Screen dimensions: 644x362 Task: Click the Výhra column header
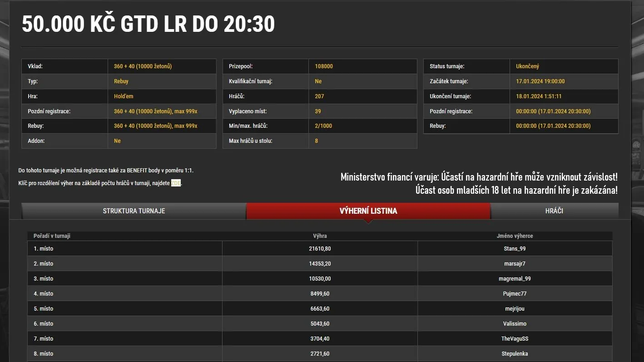coord(320,236)
